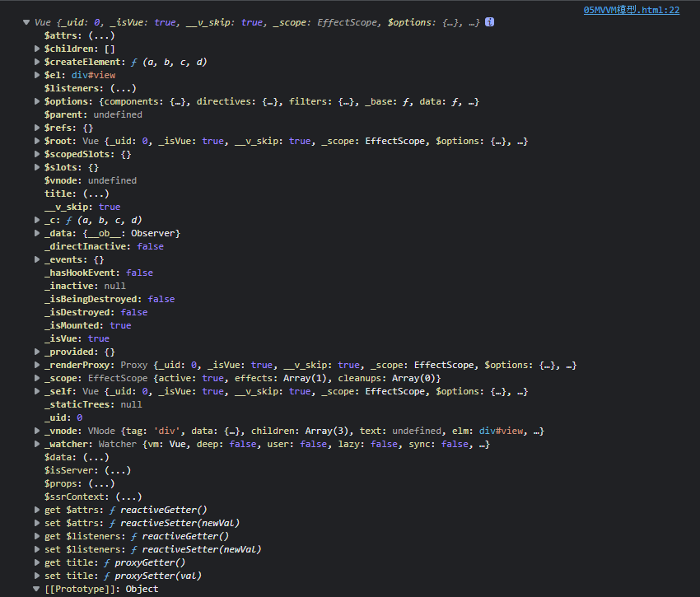This screenshot has width=700, height=597.
Task: Collapse the root Vue object triangle
Action: [26, 22]
